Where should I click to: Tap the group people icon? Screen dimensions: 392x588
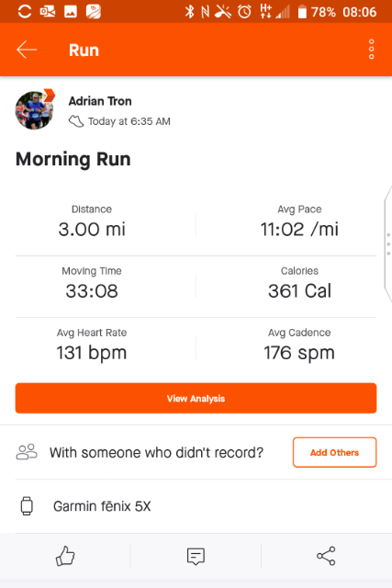(27, 452)
